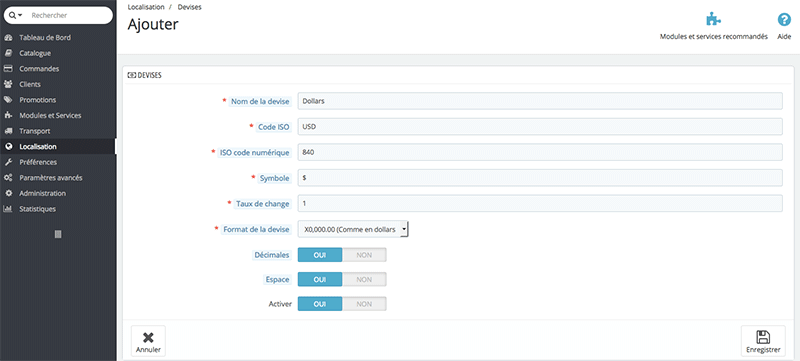Click Devises breadcrumb link

coord(189,7)
